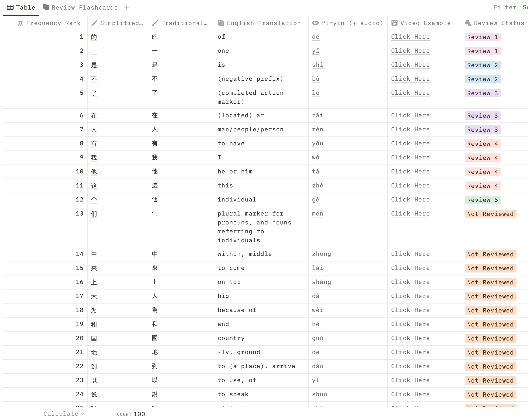Click the icon beside Review Status header

pos(468,23)
